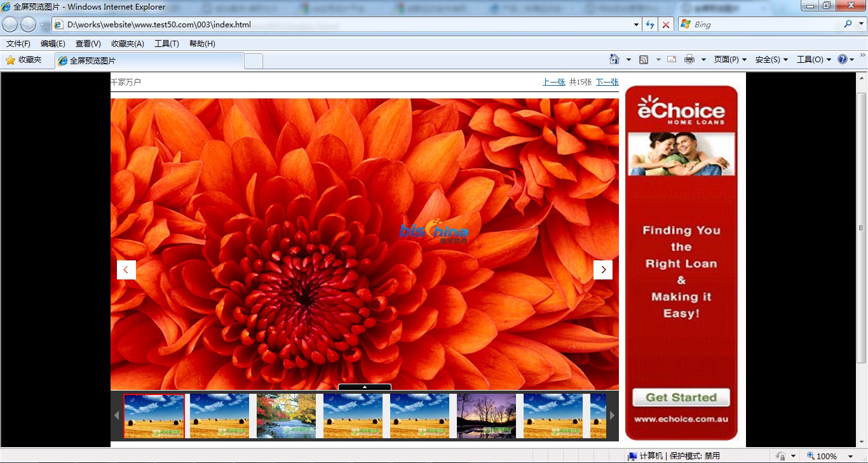Stop loading with the red X icon
The image size is (868, 463).
pyautogui.click(x=666, y=25)
